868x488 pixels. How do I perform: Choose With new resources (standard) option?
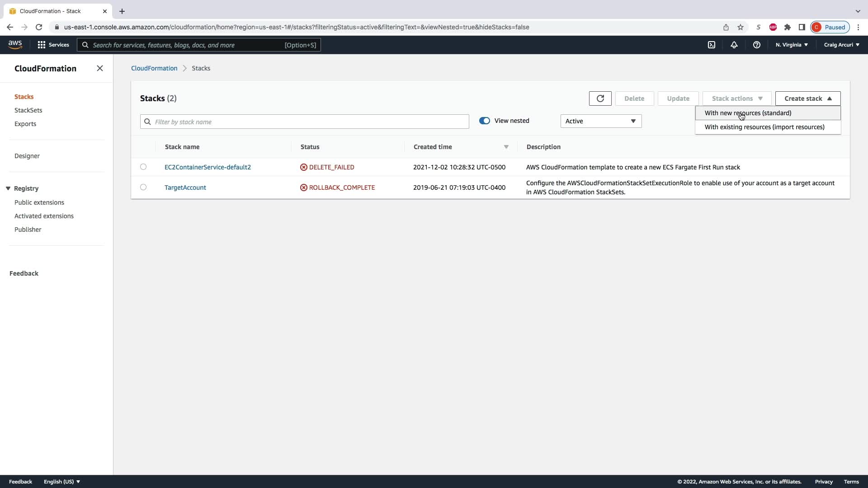[x=748, y=113]
